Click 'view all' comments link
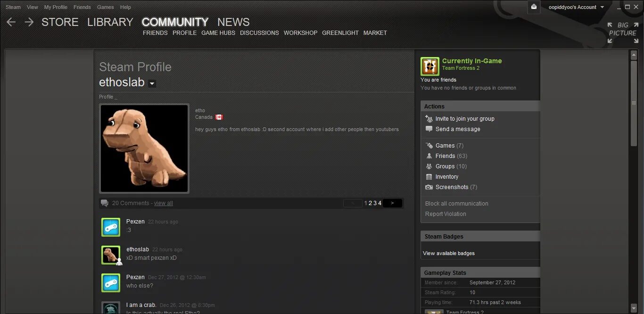Viewport: 644px width, 314px height. 163,203
